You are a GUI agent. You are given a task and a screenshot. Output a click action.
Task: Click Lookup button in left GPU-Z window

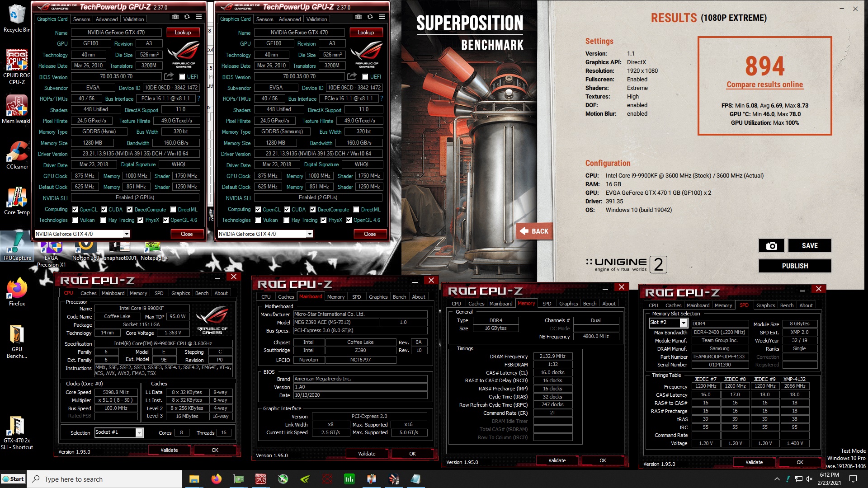click(183, 33)
